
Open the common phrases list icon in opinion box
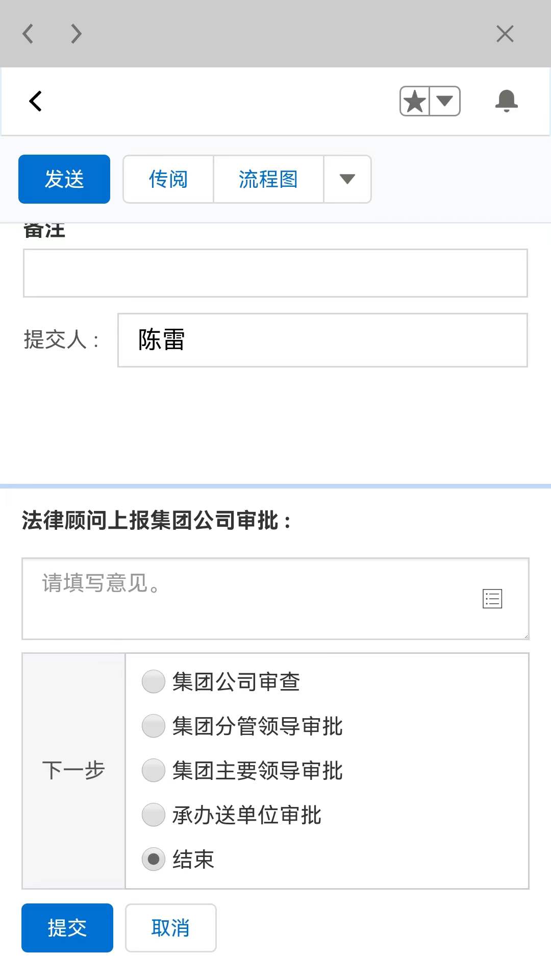492,598
